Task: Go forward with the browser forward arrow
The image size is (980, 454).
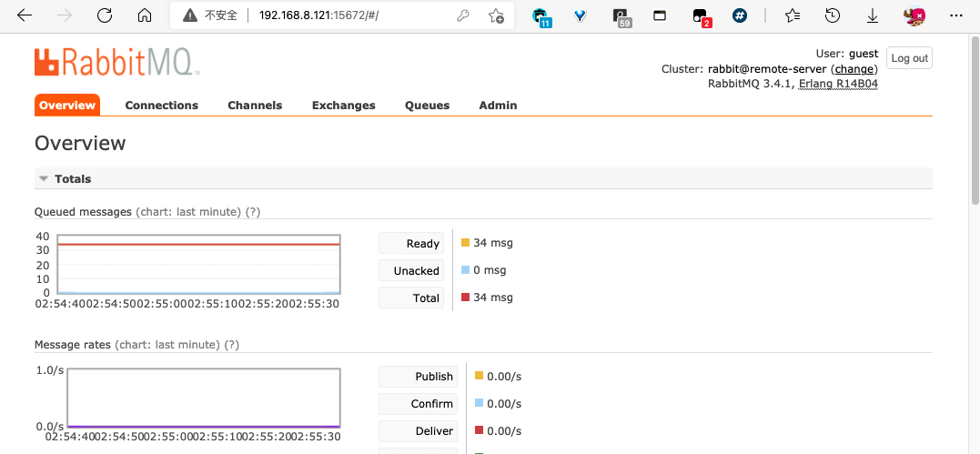Action: click(x=65, y=15)
